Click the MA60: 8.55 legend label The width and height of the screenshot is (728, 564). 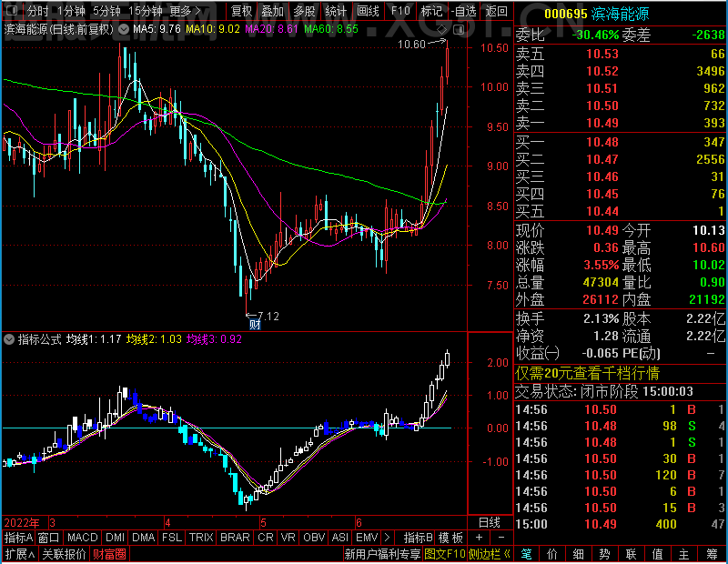tap(331, 29)
